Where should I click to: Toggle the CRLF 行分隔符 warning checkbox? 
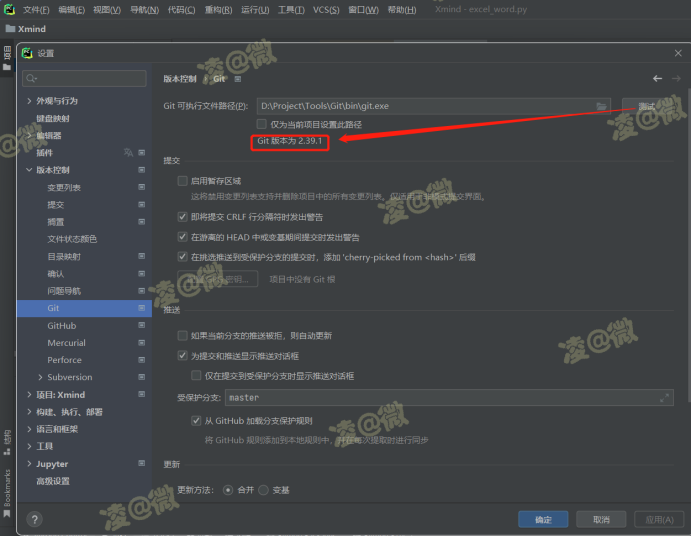coord(182,217)
